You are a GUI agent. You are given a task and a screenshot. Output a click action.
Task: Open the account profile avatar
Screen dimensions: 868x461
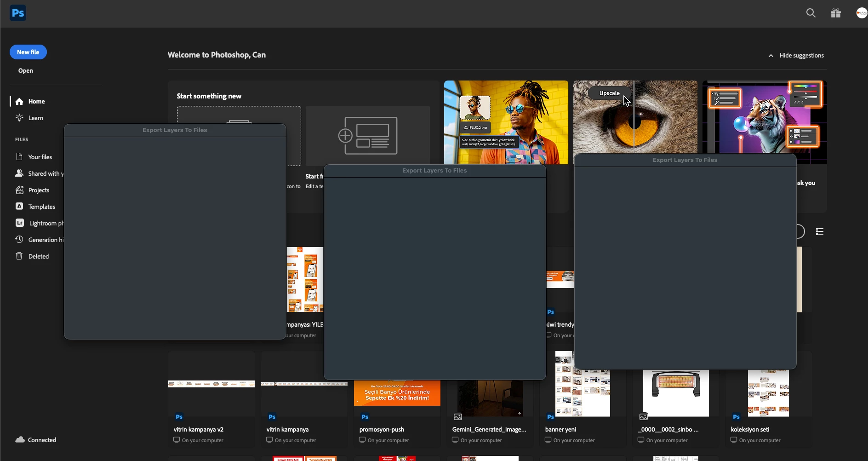862,13
